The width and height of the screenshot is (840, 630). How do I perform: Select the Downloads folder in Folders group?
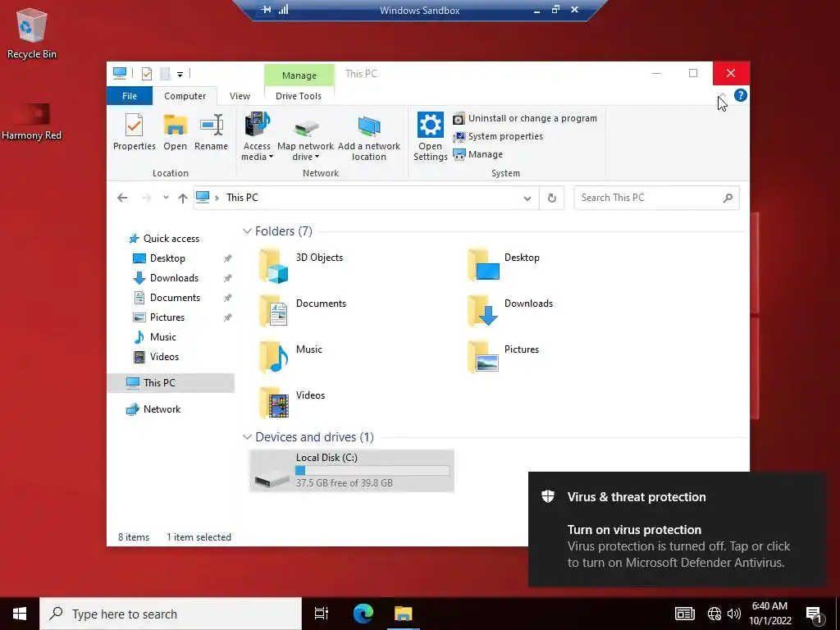coord(509,311)
